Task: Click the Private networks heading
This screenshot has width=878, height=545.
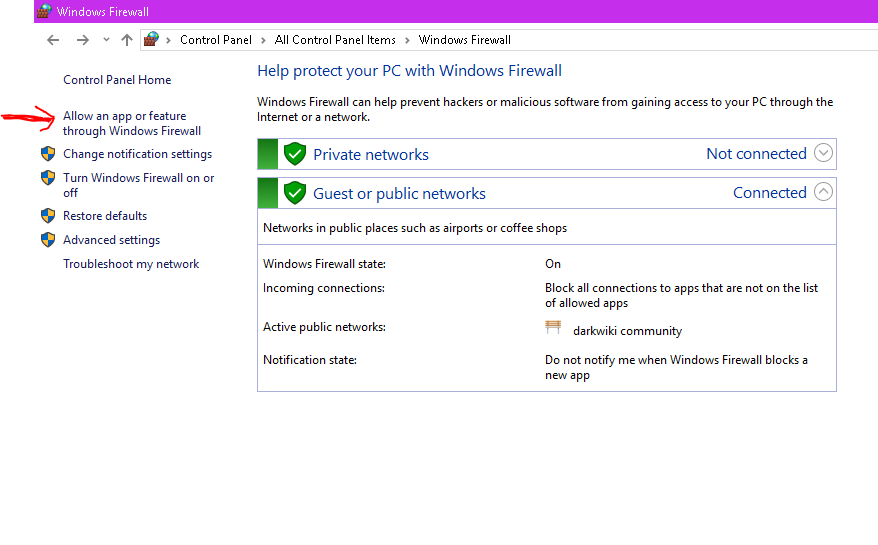Action: coord(371,154)
